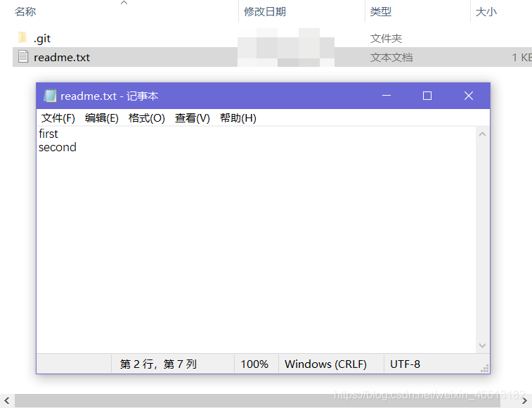Open the 查看(V) menu in Notepad
This screenshot has width=532, height=408.
tap(192, 118)
